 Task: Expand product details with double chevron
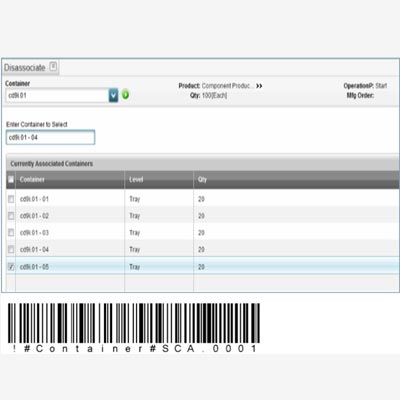(x=259, y=86)
